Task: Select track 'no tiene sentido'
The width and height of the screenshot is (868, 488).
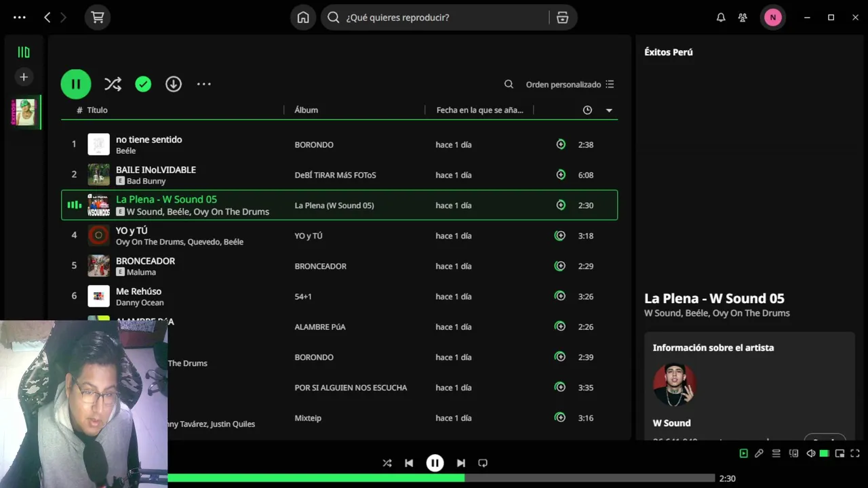Action: 149,139
